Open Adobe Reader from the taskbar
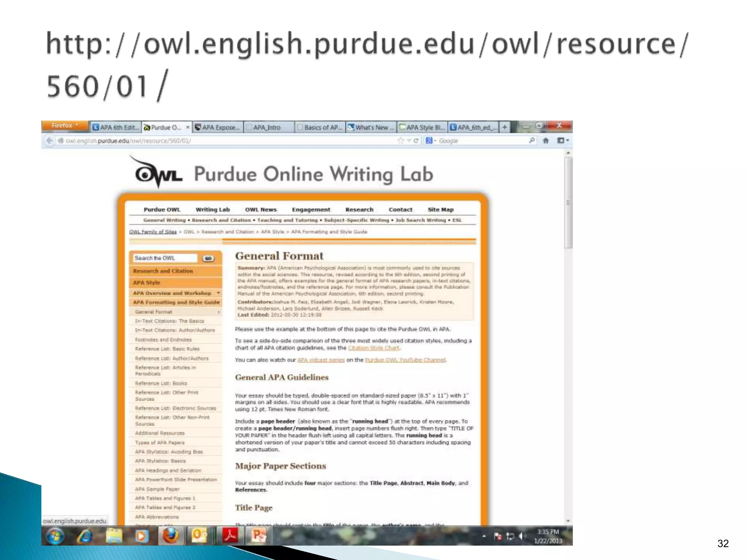The height and width of the screenshot is (560, 747). (230, 536)
